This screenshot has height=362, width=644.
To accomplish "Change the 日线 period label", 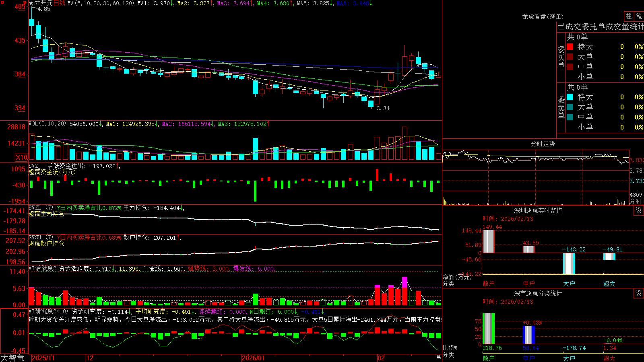I will click(59, 3).
